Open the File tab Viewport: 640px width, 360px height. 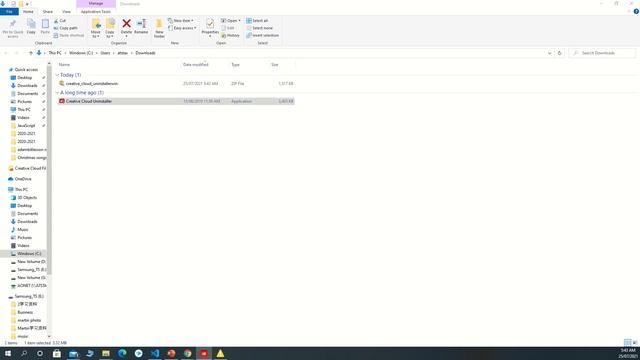9,11
